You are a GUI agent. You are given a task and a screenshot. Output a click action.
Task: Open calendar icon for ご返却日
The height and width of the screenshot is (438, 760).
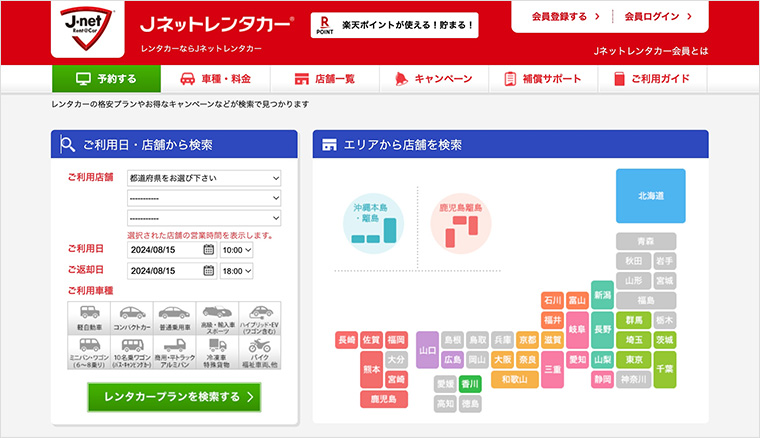click(x=208, y=270)
